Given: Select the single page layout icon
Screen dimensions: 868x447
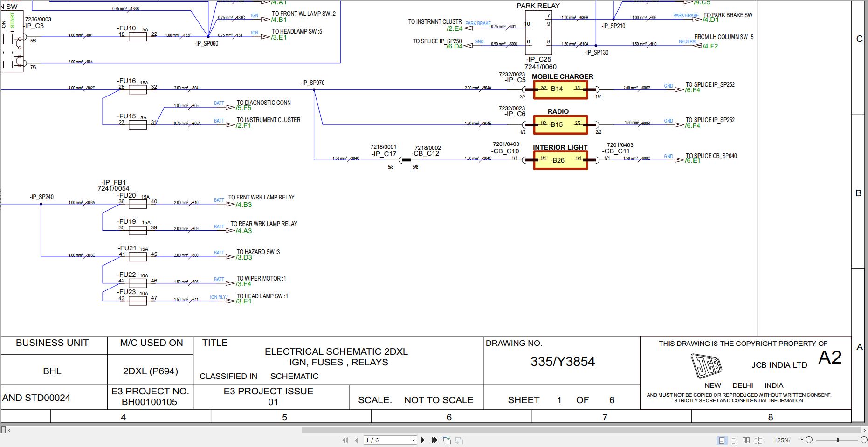Looking at the screenshot, I should pyautogui.click(x=722, y=440).
